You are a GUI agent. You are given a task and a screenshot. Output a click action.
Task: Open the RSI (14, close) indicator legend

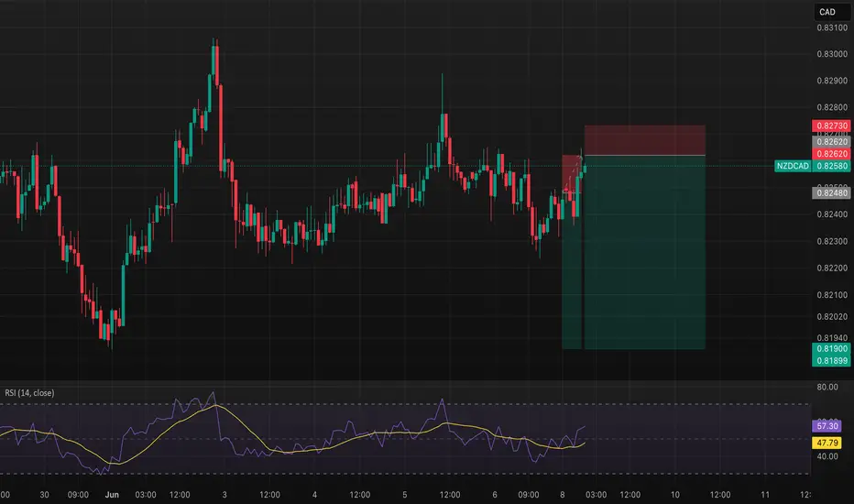point(29,393)
